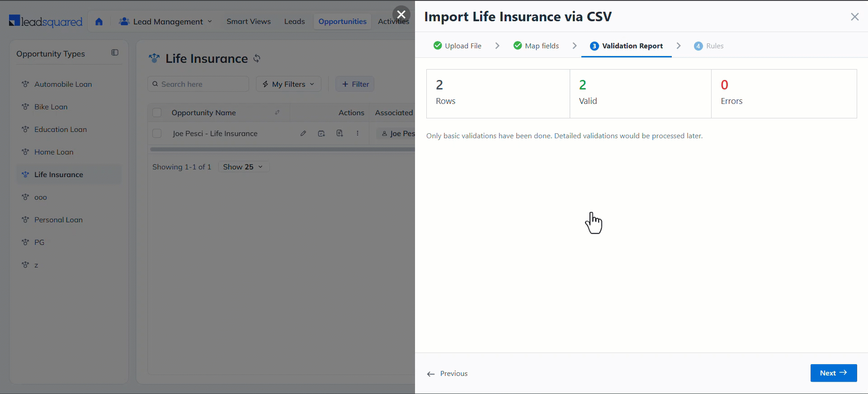This screenshot has height=394, width=868.
Task: Click the PG opportunity type icon
Action: (x=25, y=242)
